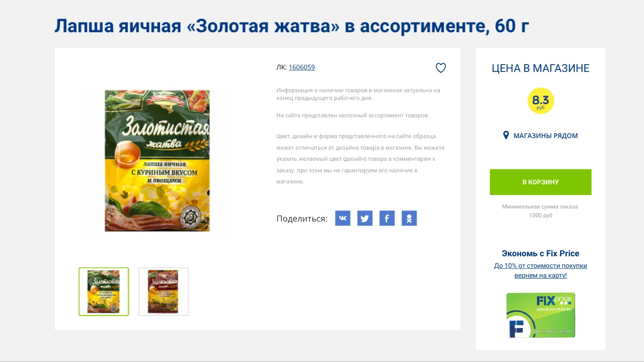Add product to favorites with heart icon
The image size is (644, 362).
[x=441, y=68]
